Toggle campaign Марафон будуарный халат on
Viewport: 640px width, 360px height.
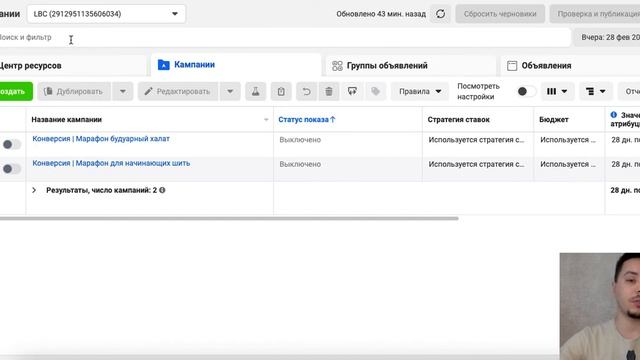11,144
